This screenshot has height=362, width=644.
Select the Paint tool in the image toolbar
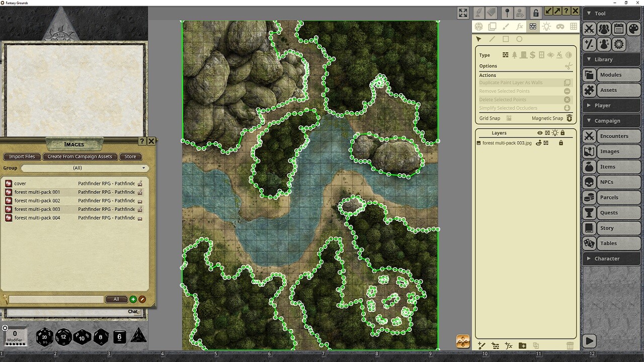pos(507,27)
